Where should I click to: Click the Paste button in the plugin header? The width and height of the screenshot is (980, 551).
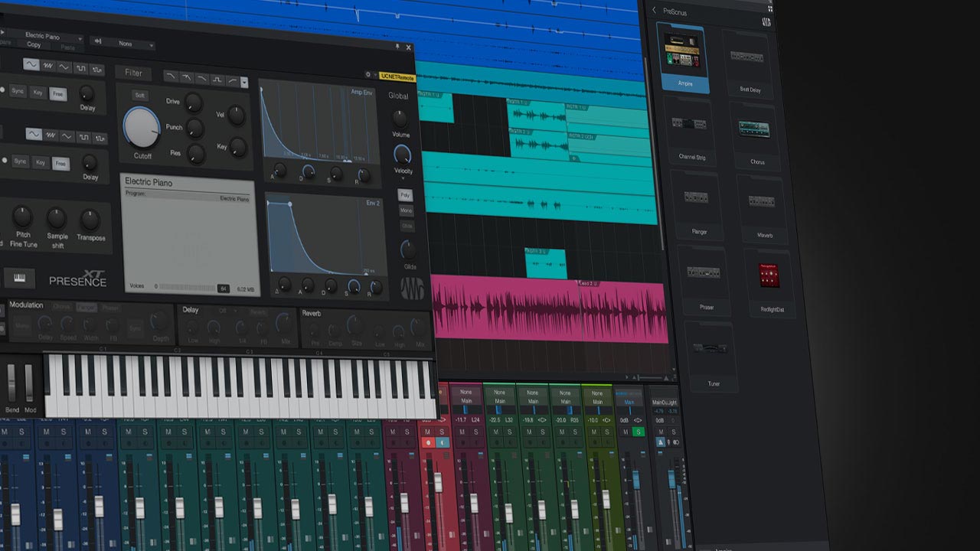[x=67, y=47]
